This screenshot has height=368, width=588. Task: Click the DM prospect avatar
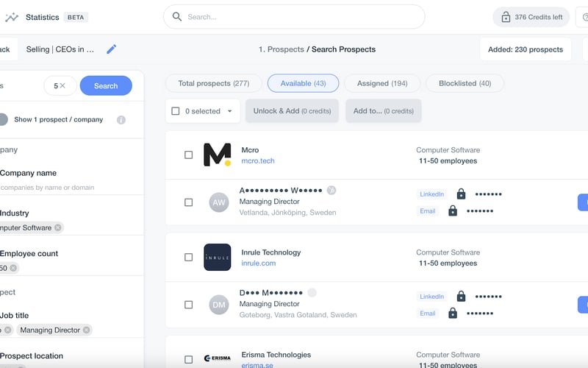[218, 305]
